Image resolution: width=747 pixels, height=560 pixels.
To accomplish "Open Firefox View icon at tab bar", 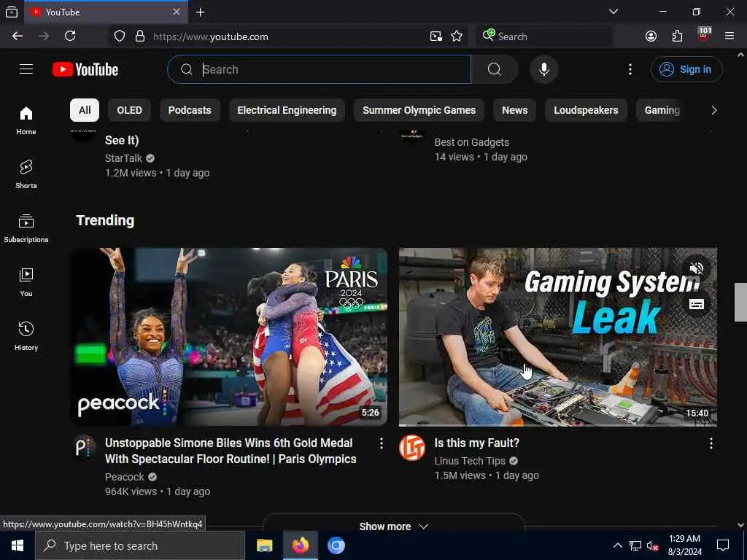I will tap(12, 12).
